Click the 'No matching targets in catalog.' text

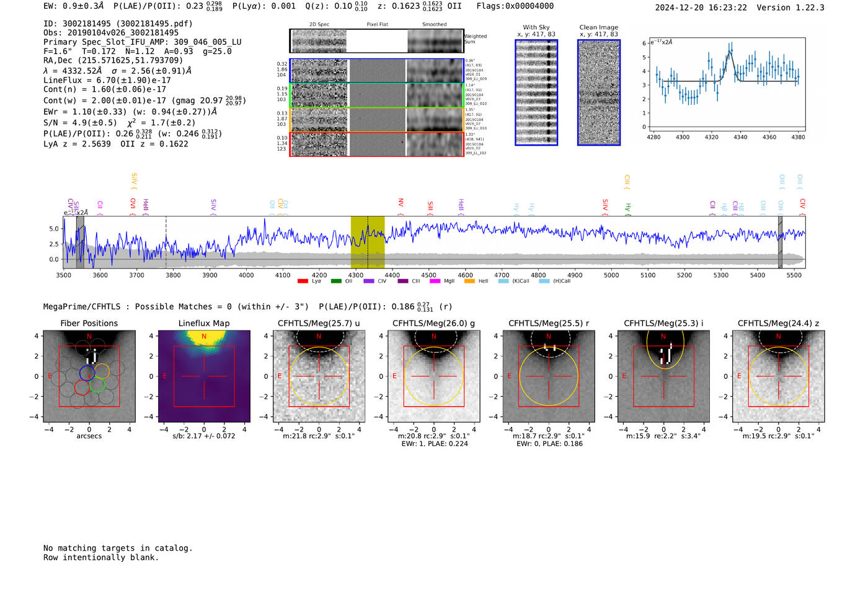(x=118, y=548)
